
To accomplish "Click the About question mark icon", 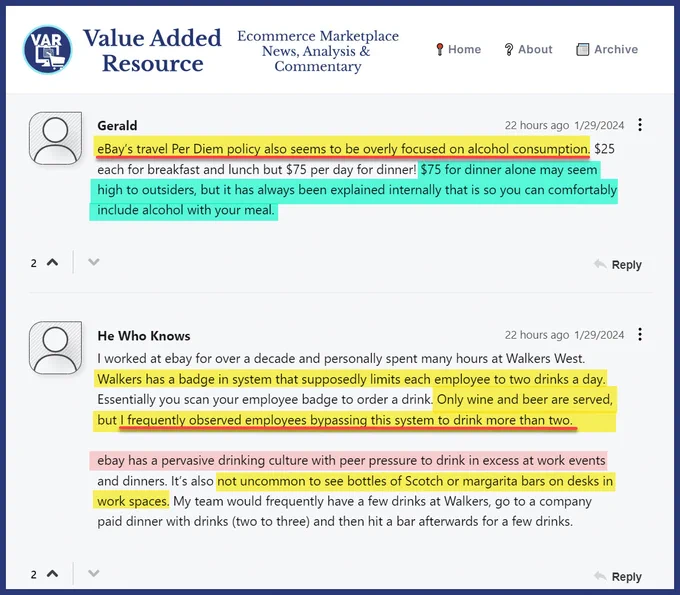I will pos(509,49).
